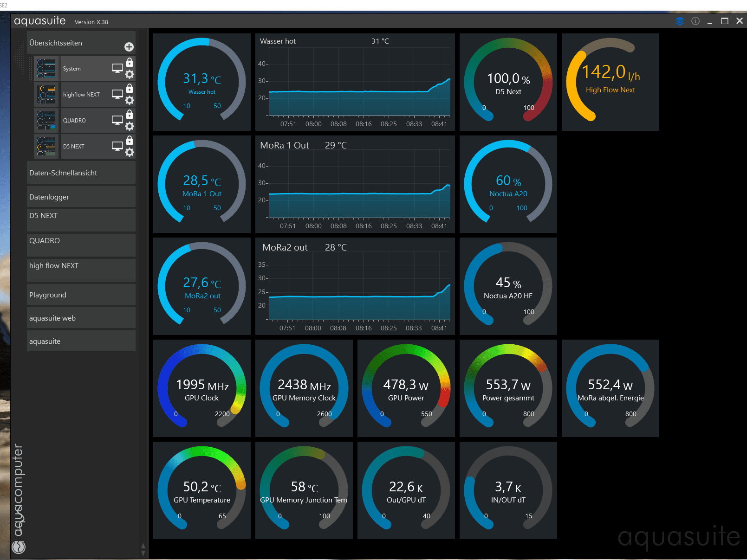
Task: Click the GPU Power gauge
Action: click(406, 388)
